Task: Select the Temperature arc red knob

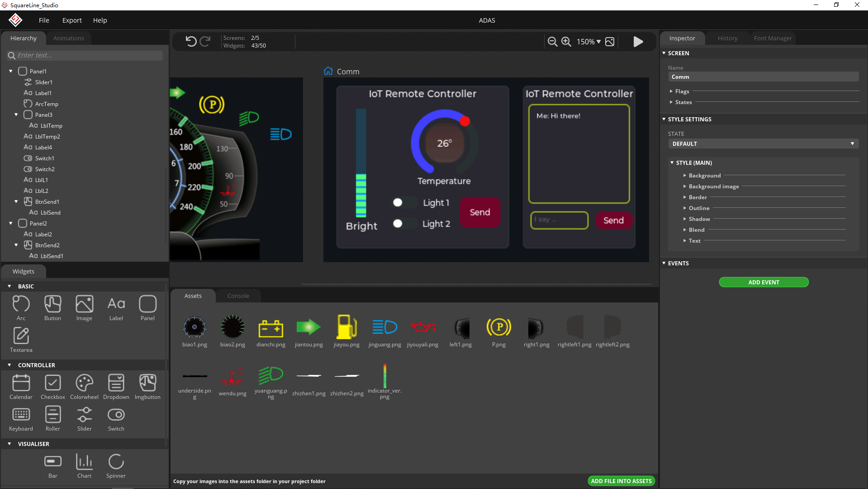Action: [465, 121]
